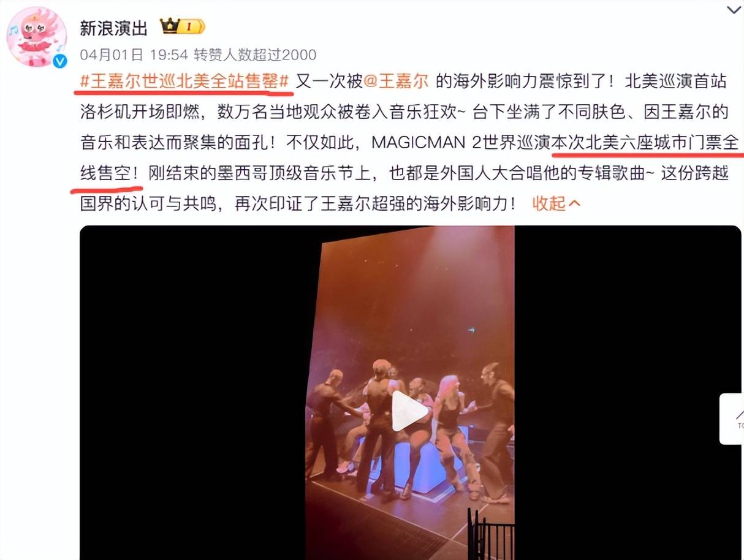Click the gold level 1 badge
The width and height of the screenshot is (744, 560).
point(191,26)
